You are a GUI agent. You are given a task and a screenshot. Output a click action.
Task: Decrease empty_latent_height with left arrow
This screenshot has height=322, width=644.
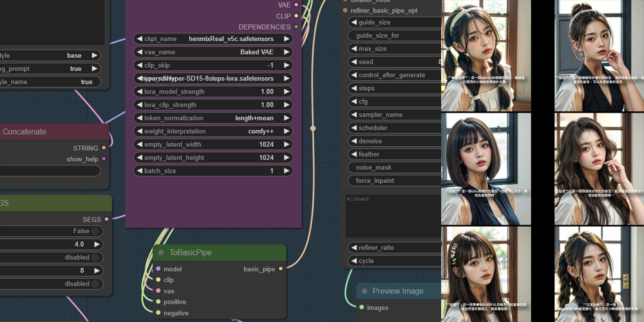tap(139, 157)
